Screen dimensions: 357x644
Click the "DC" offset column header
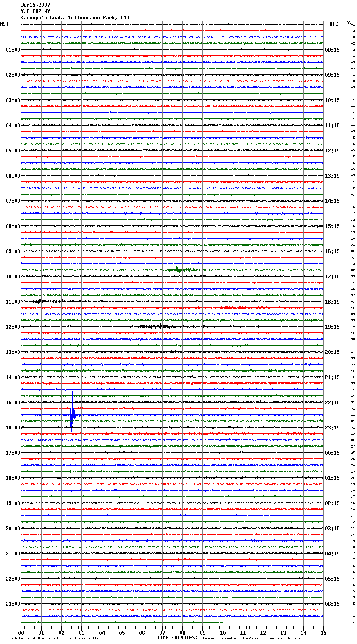pyautogui.click(x=349, y=23)
